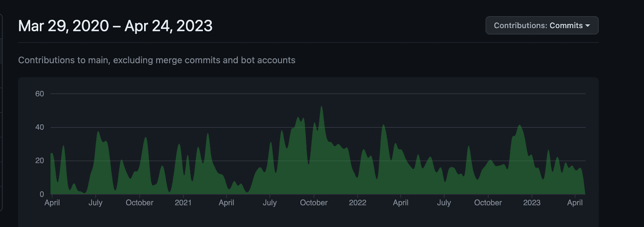Click the contributions to main description text
Viewport: 644px width, 227px height.
(157, 60)
